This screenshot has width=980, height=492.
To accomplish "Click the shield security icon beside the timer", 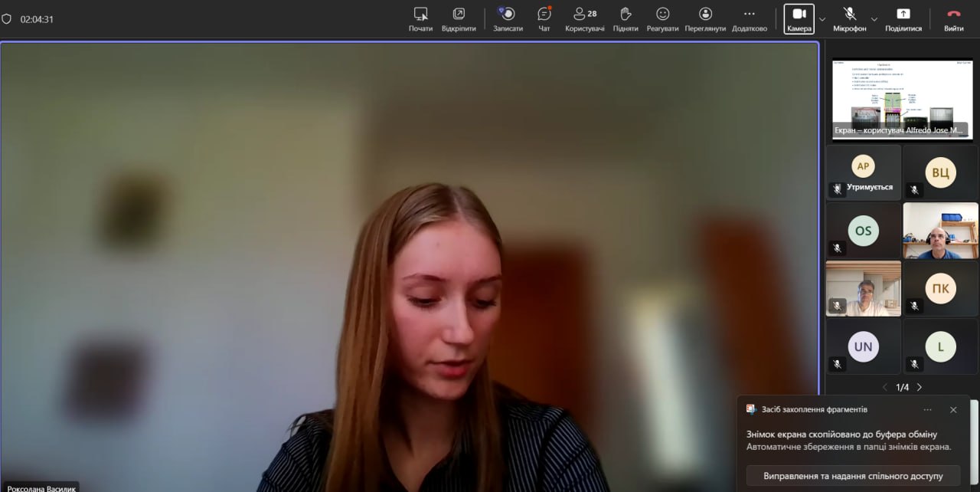I will (7, 19).
